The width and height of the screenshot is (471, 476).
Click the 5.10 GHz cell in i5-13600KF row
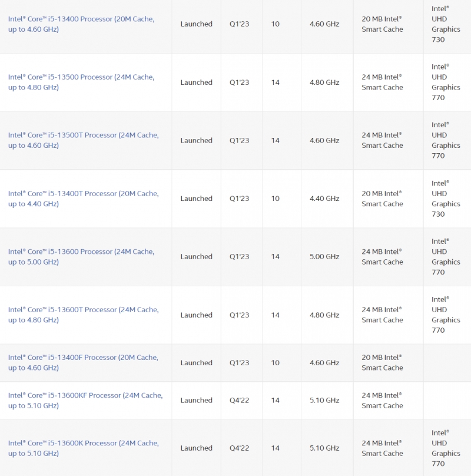(324, 401)
